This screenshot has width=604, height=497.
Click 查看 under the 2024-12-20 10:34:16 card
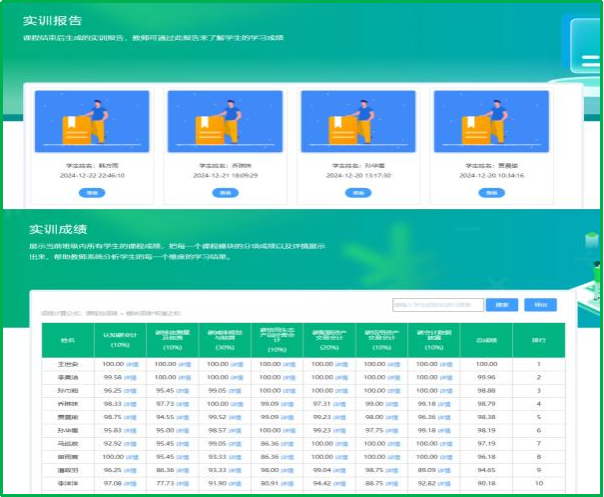490,192
